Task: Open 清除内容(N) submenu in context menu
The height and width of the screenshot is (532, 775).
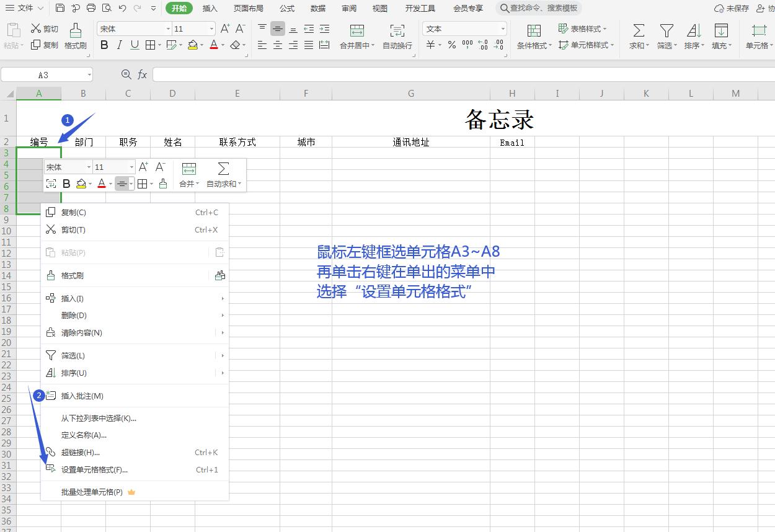Action: pos(135,332)
